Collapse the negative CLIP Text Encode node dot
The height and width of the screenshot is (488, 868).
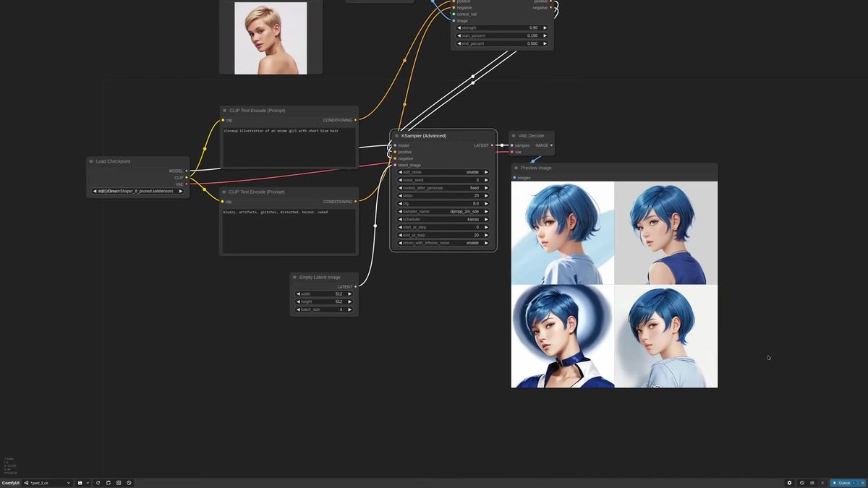coord(225,192)
